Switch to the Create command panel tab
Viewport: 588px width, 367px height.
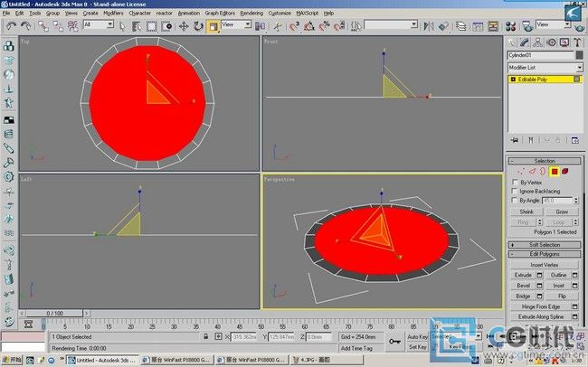511,42
